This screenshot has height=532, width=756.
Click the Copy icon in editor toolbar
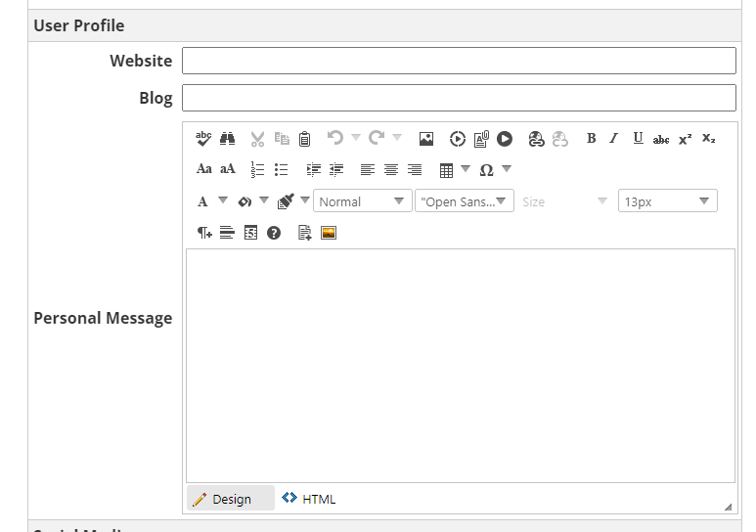click(282, 139)
